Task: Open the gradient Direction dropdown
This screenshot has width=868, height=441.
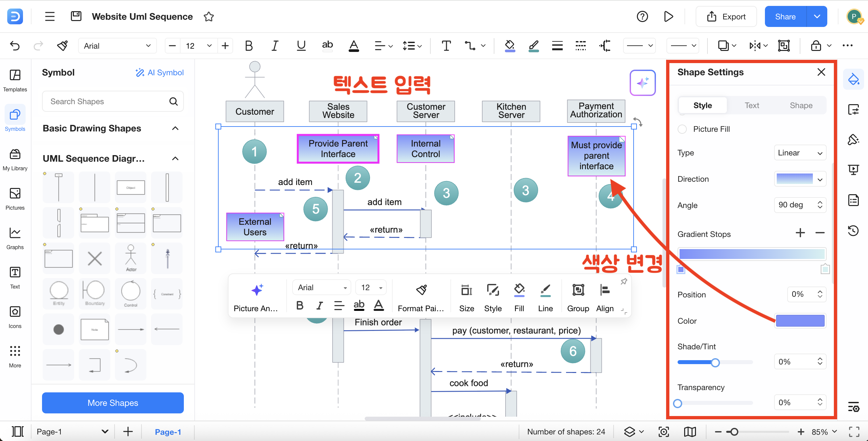Action: pos(800,179)
